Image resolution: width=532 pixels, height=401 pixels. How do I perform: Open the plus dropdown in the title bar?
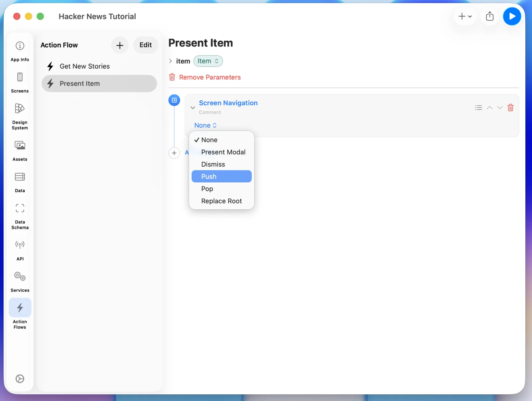coord(465,16)
